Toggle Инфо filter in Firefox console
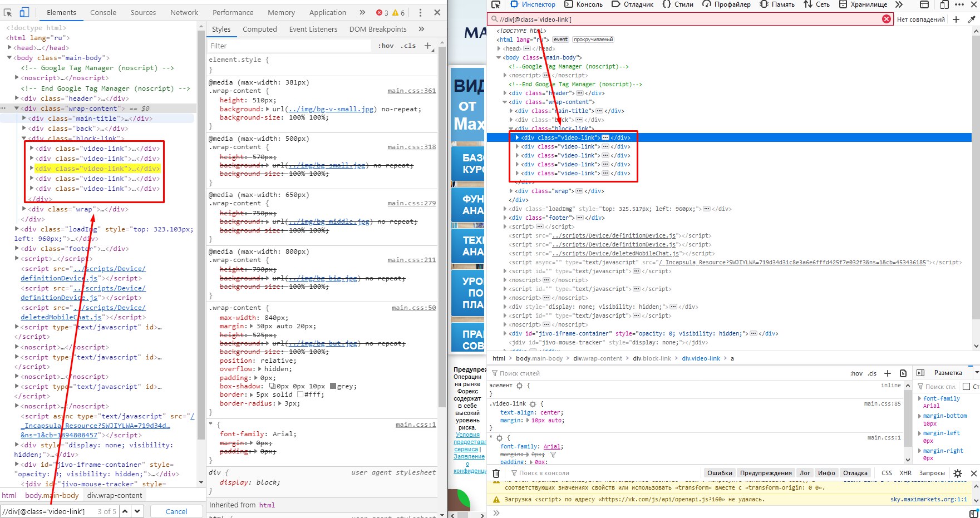 (x=826, y=473)
